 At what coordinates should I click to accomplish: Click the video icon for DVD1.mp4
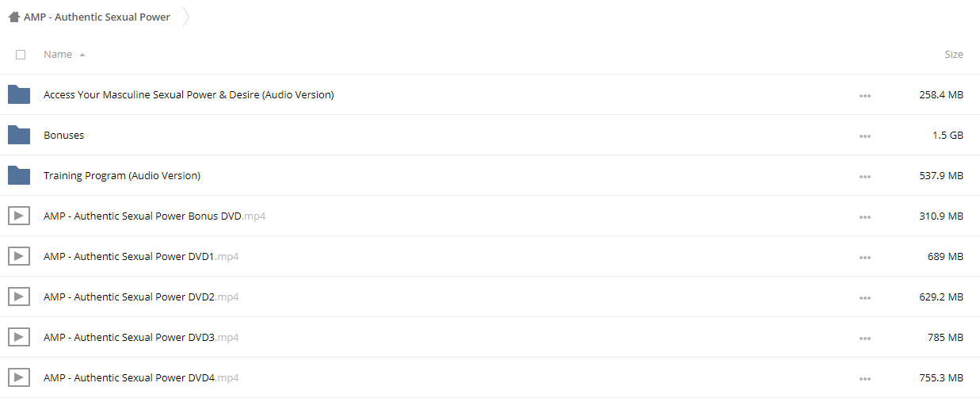[19, 256]
